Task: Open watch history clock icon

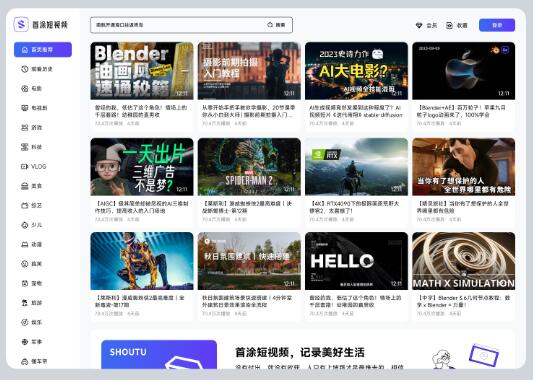Action: (24, 69)
